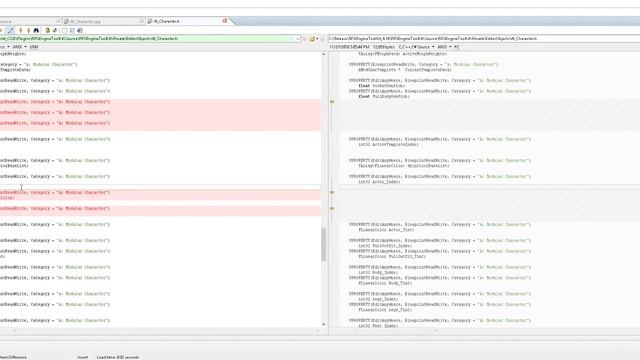The height and width of the screenshot is (360, 640).
Task: Click the third yellow gutter copy arrow
Action: pyautogui.click(x=332, y=208)
